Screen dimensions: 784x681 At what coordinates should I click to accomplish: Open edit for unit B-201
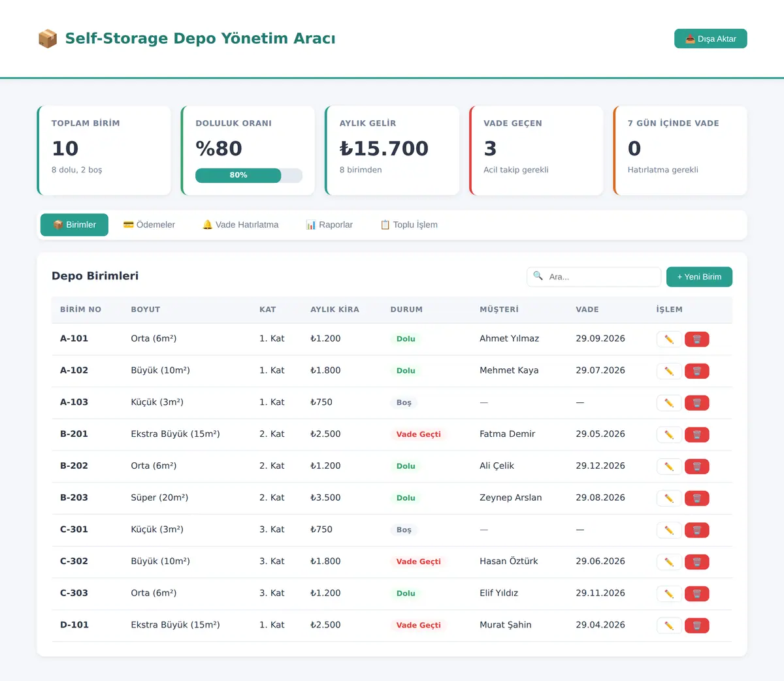[x=669, y=435]
